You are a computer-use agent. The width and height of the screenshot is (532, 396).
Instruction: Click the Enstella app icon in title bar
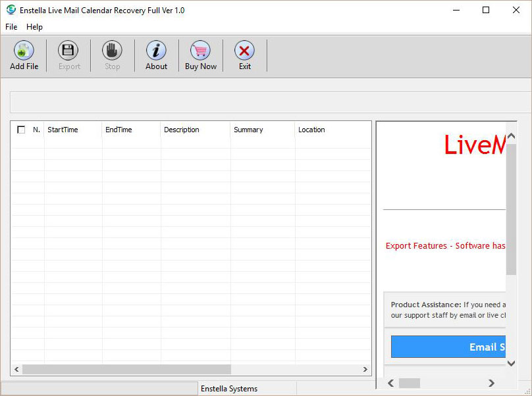coord(11,10)
